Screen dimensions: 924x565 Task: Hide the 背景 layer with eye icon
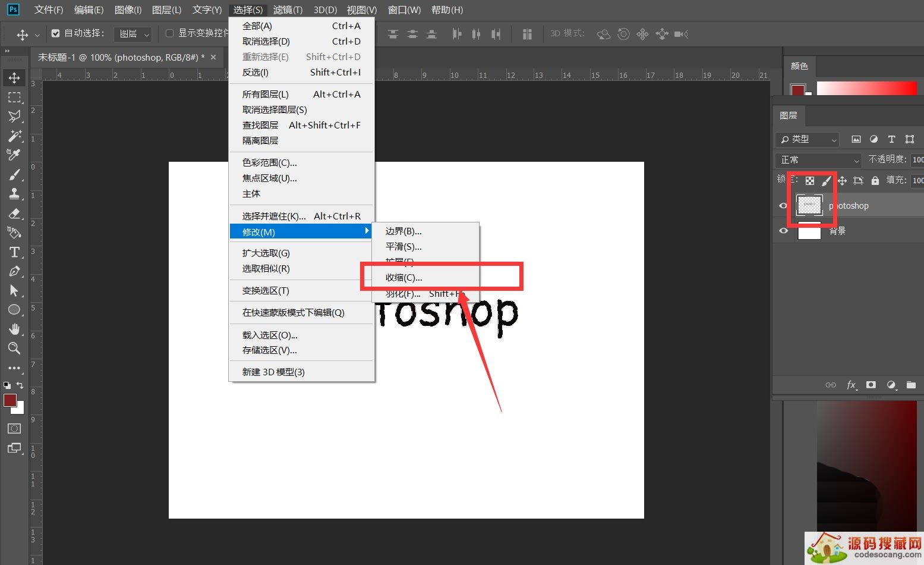pos(783,231)
